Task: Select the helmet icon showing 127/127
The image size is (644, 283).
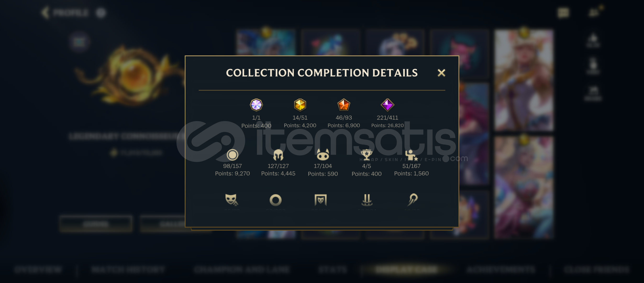Action: [278, 155]
